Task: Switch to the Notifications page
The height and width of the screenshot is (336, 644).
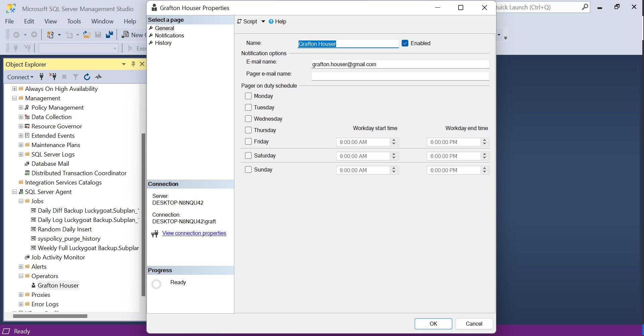Action: tap(169, 35)
